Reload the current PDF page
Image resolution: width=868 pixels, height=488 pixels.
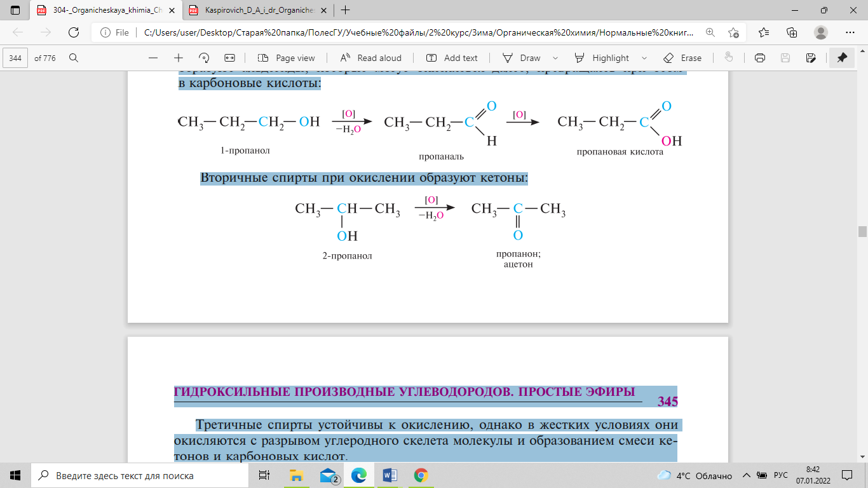(x=74, y=32)
